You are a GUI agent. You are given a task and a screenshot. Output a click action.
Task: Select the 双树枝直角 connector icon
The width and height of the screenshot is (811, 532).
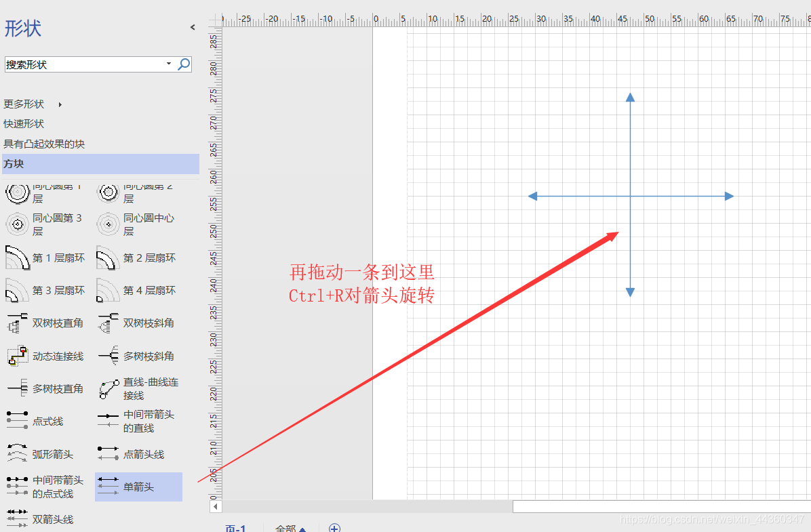18,323
